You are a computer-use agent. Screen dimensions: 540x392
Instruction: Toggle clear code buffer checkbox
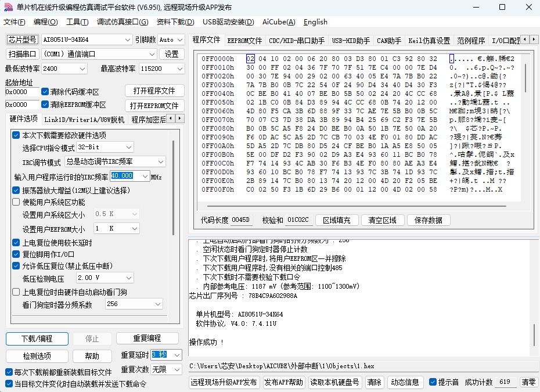[x=45, y=92]
